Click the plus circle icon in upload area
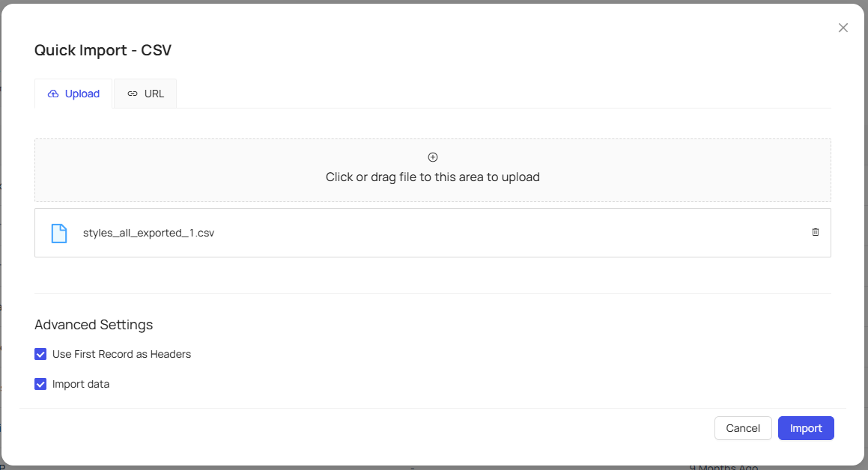 click(x=433, y=157)
